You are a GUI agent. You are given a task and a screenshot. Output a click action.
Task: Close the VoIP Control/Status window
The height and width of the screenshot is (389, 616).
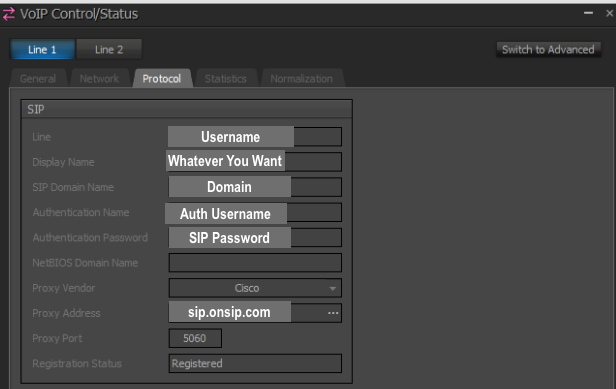coord(609,13)
